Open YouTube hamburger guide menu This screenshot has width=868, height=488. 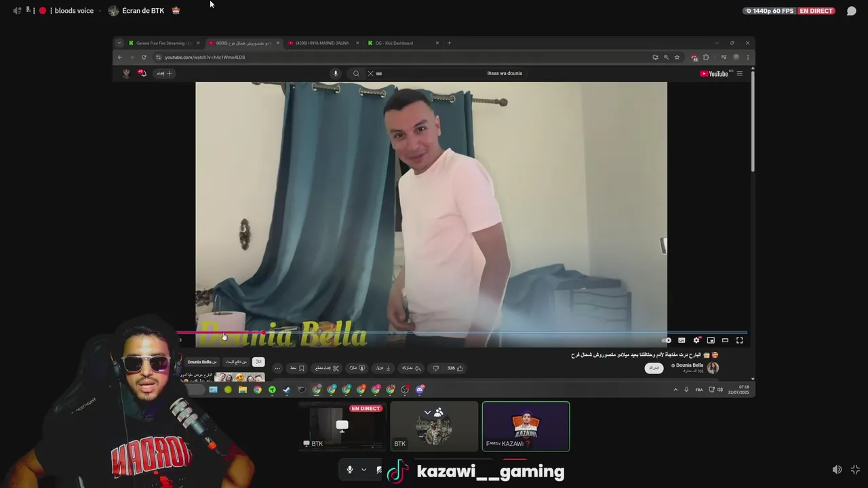point(740,73)
